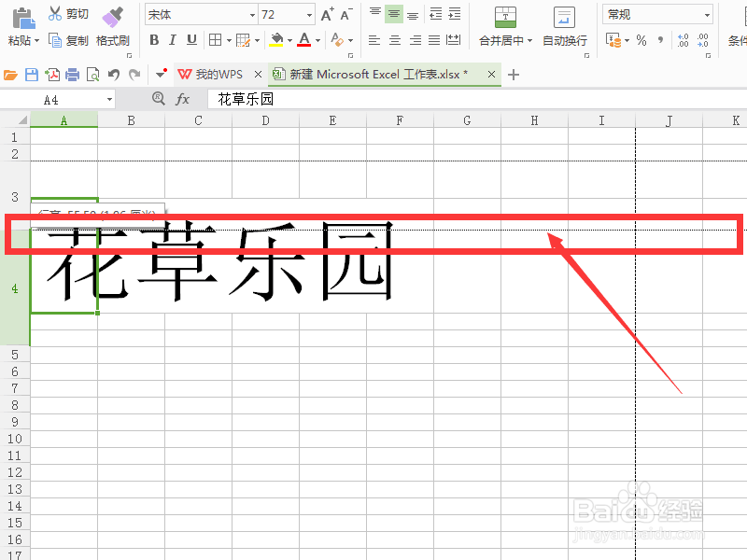Toggle bold formatting
The height and width of the screenshot is (560, 747).
point(153,40)
